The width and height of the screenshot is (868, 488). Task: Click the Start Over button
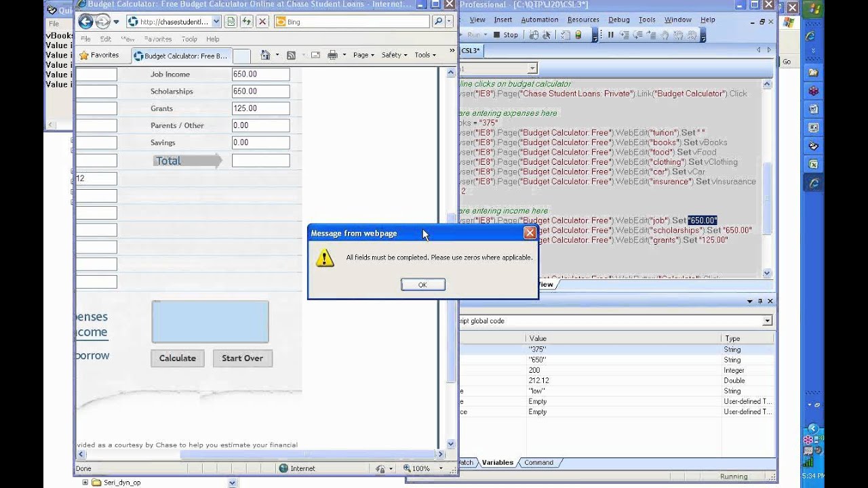(242, 359)
